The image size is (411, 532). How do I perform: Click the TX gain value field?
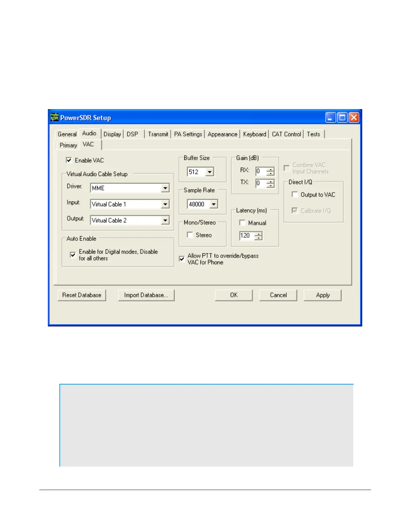coord(261,183)
